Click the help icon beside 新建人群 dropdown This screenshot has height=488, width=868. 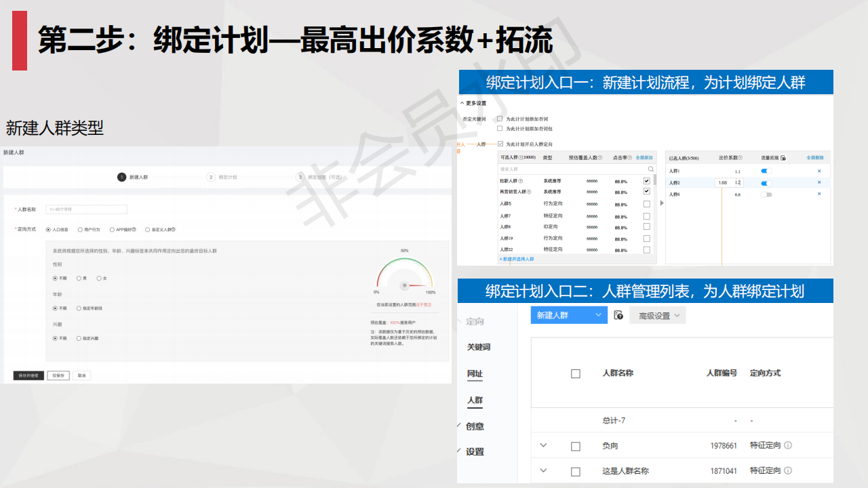pos(618,315)
